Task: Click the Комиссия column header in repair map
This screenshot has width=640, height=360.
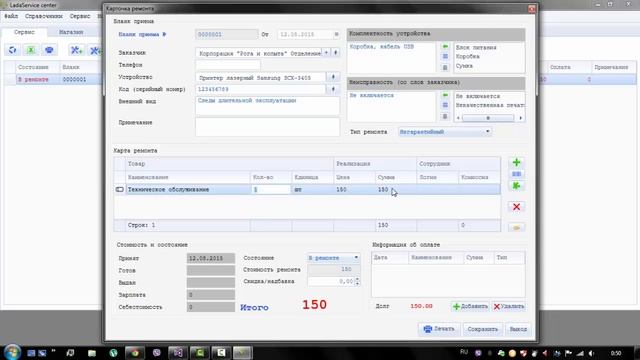Action: [x=479, y=177]
